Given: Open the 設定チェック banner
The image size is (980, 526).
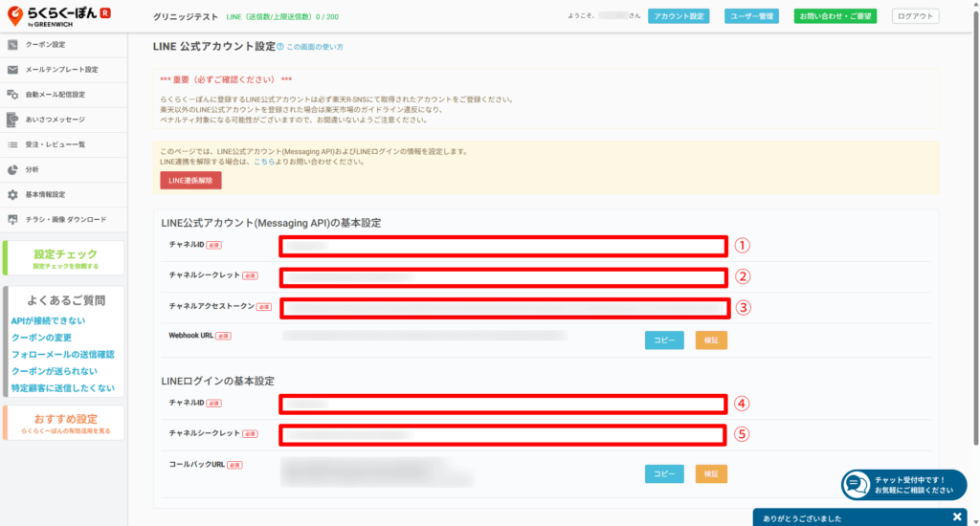Looking at the screenshot, I should [x=64, y=258].
